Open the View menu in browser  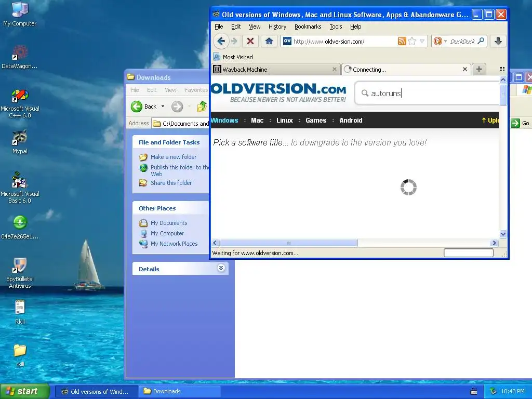[x=255, y=26]
